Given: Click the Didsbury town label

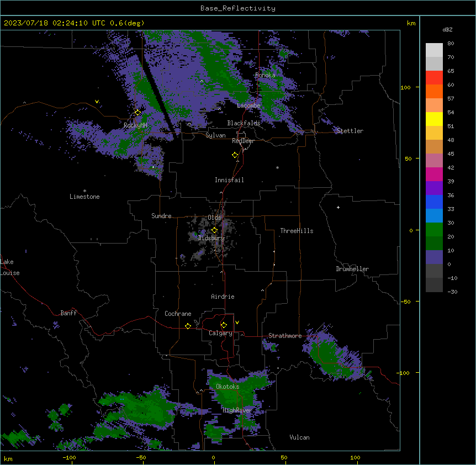Looking at the screenshot, I should pos(211,238).
